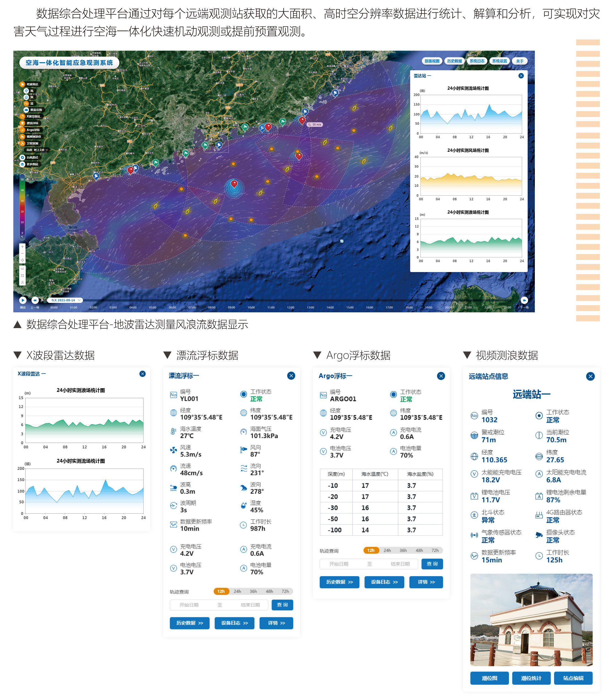Click 开始日期 field in 漂流浮标一 panel
Screen dimensions: 611x700
(x=189, y=605)
